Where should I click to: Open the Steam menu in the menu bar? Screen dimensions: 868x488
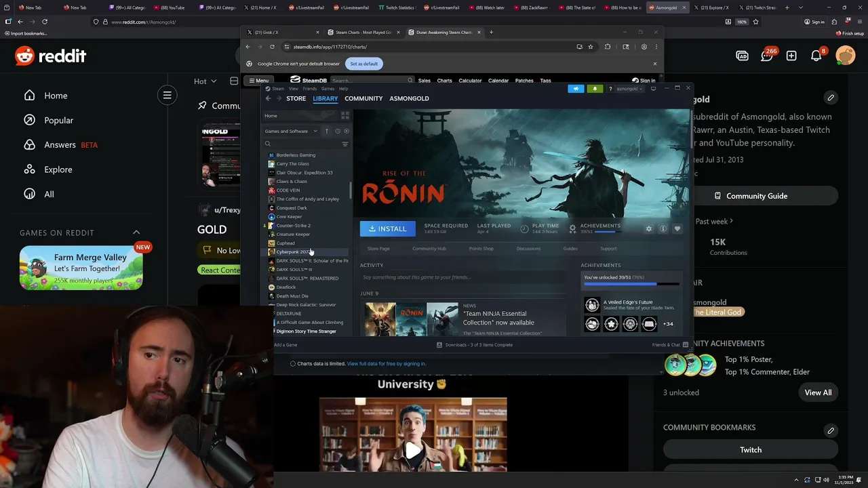[x=278, y=89]
